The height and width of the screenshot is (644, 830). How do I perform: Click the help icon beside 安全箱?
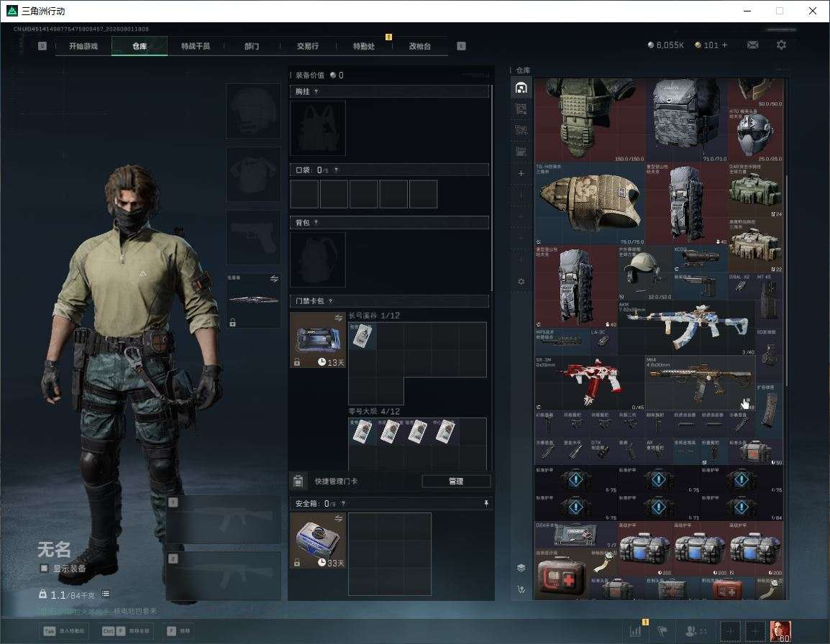point(343,503)
